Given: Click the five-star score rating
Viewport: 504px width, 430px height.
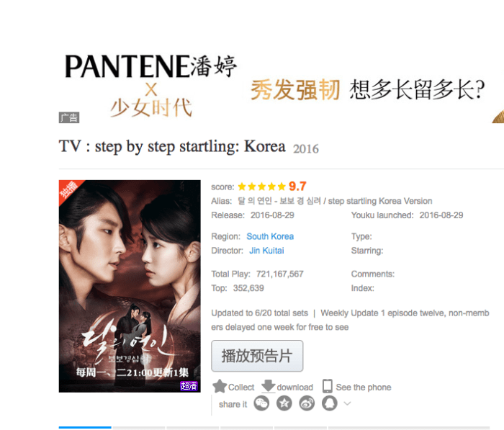Looking at the screenshot, I should [x=261, y=187].
